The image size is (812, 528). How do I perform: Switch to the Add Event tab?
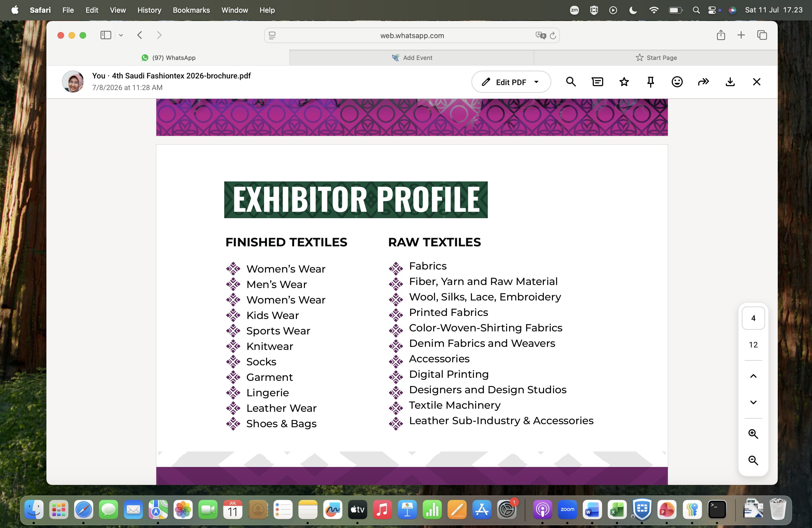point(412,58)
